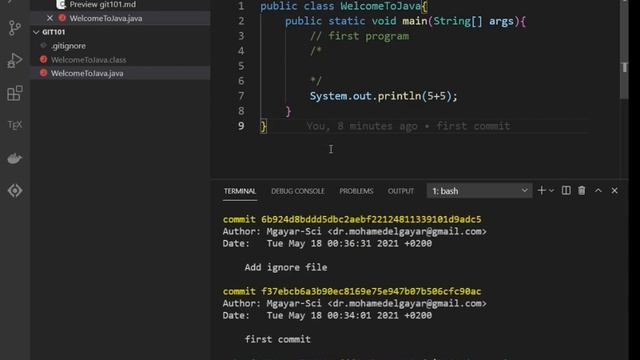The width and height of the screenshot is (640, 360).
Task: Close the WelcomeToJava.java open editor
Action: (x=50, y=18)
